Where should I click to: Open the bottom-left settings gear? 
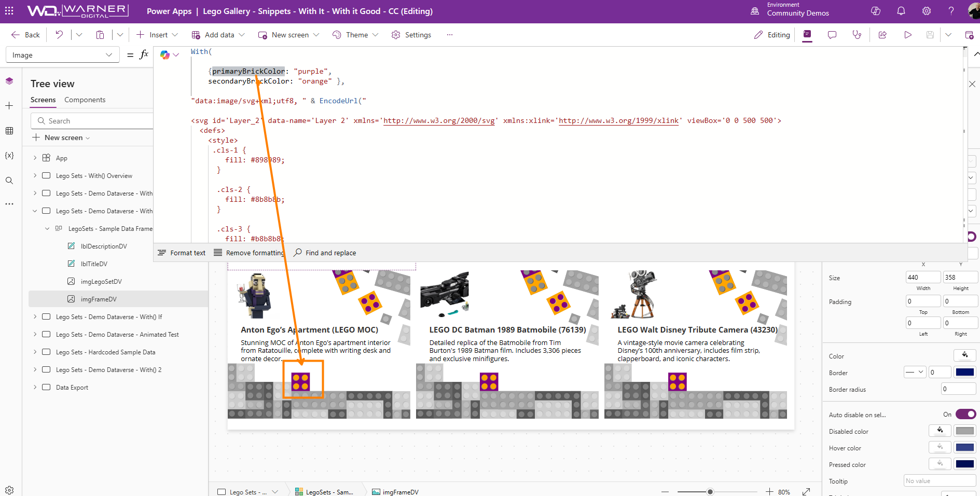coord(9,490)
